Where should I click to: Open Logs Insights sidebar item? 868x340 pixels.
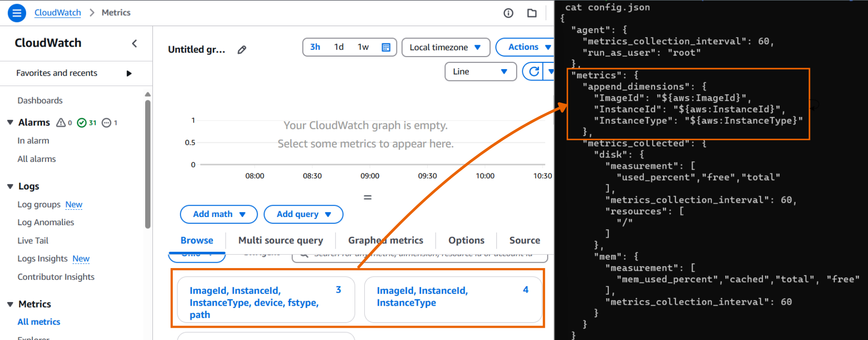point(42,259)
